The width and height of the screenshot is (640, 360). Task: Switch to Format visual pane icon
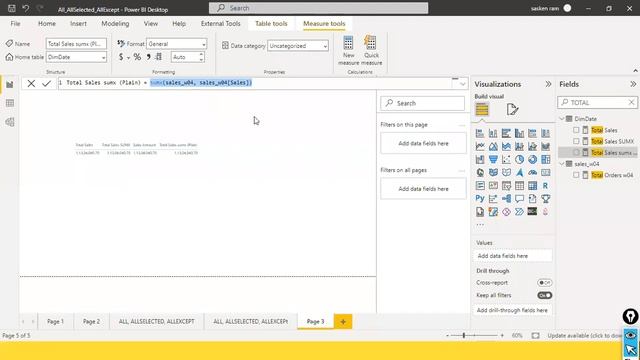512,109
